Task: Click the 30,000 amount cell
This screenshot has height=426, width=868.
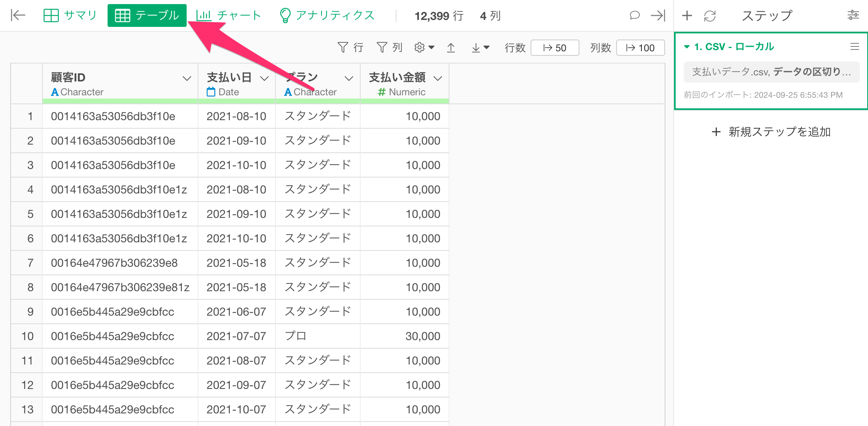Action: tap(405, 336)
